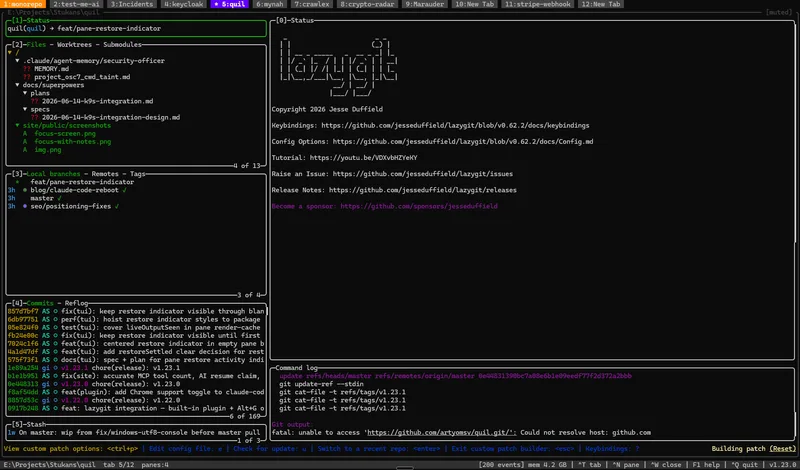Viewport: 800px width, 470px height.
Task: Open the Config Options docs URL
Action: point(463,142)
